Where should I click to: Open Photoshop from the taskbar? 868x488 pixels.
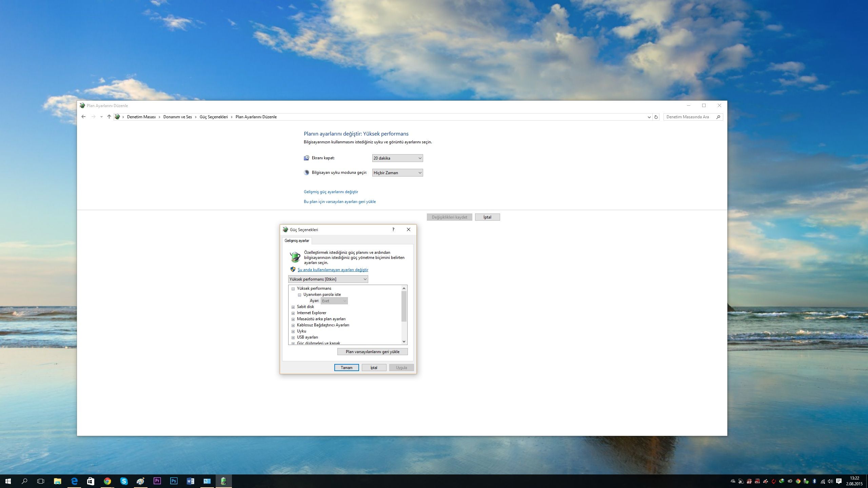pos(174,481)
